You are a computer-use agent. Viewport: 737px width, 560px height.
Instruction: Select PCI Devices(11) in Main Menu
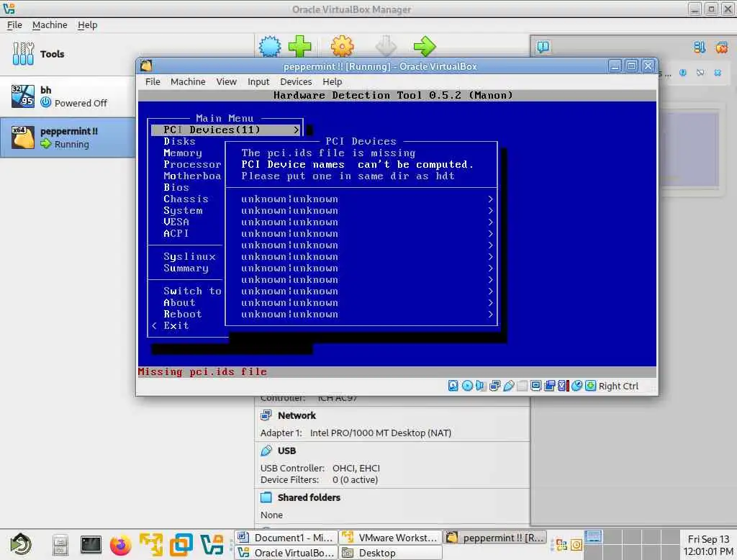[225, 130]
